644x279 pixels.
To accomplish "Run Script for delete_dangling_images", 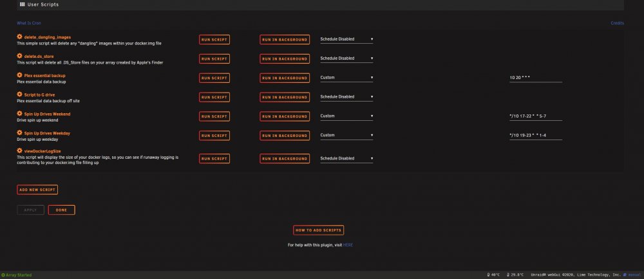I will [x=214, y=40].
